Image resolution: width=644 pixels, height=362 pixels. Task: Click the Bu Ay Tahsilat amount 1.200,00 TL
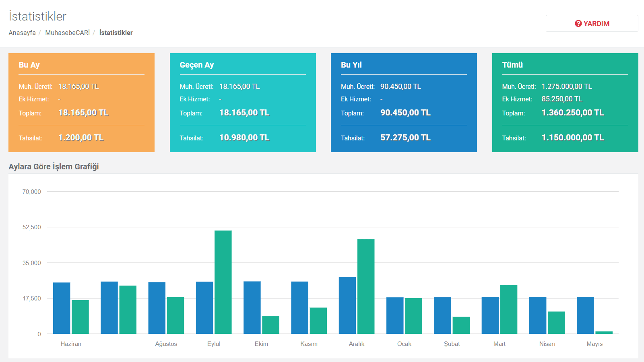point(81,138)
